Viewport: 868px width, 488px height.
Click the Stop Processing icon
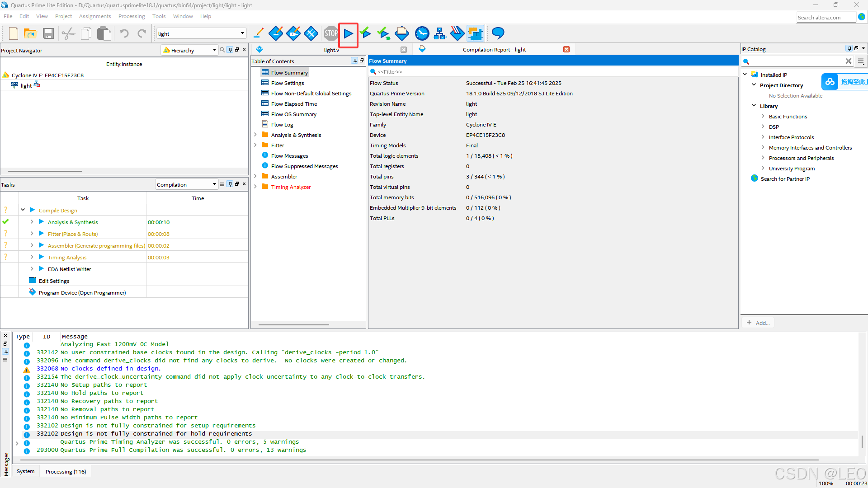(x=331, y=33)
